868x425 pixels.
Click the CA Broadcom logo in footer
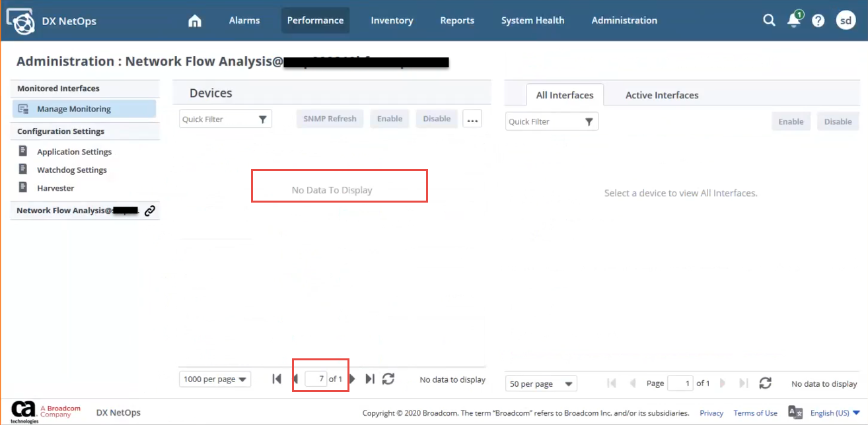pos(46,411)
